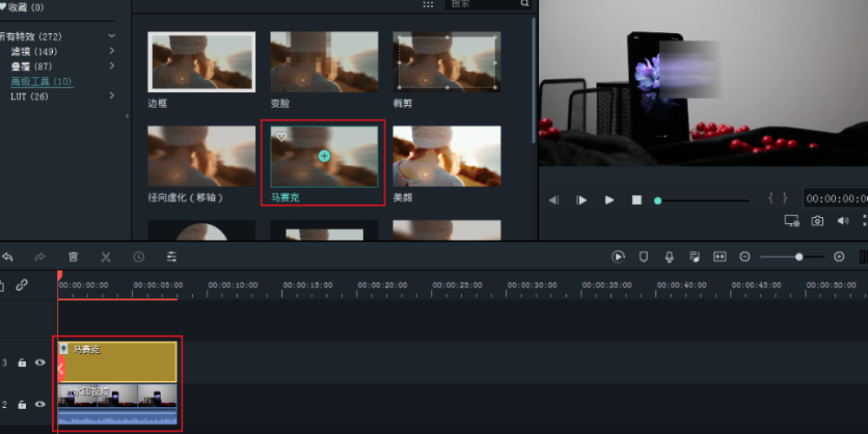Start render preview with circular play icon
This screenshot has width=868, height=434.
point(618,257)
